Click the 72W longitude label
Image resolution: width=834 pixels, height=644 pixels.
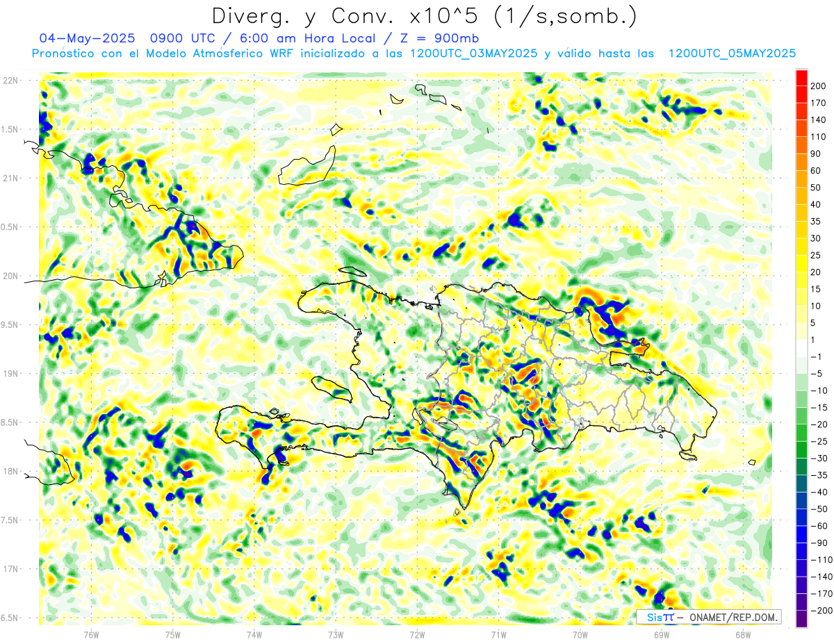pos(417,634)
